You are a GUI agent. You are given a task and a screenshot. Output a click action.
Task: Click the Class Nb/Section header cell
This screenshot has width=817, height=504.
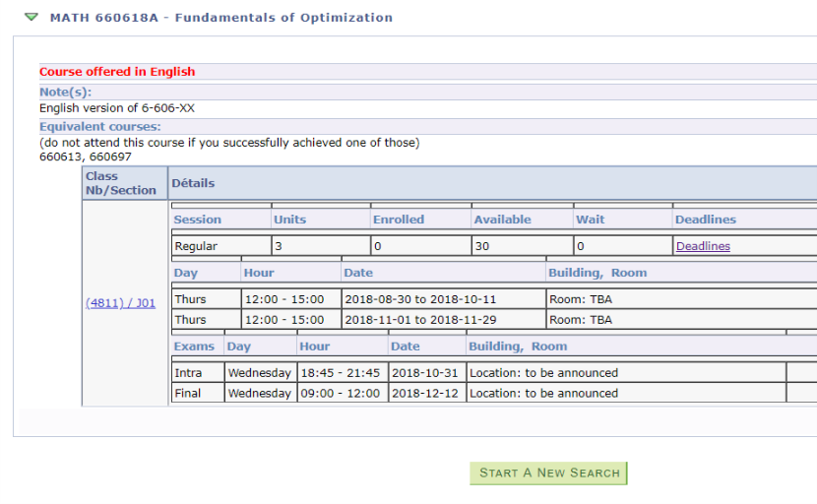coord(125,183)
